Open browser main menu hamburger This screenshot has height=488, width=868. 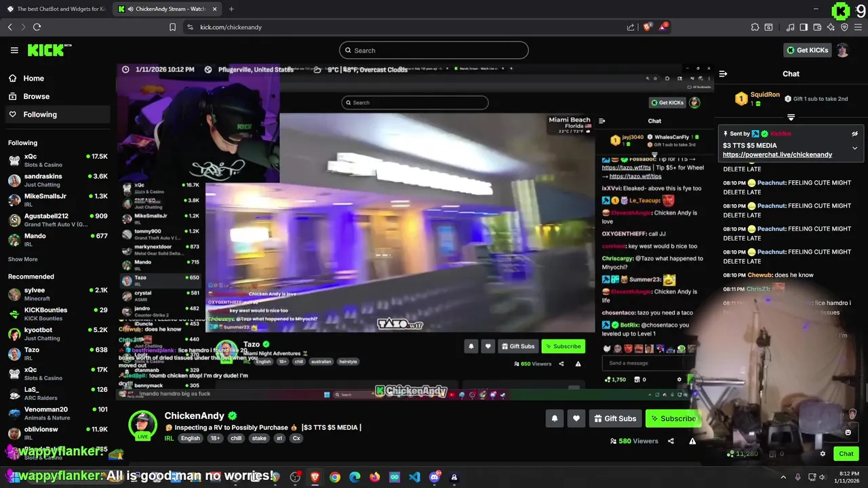point(858,27)
